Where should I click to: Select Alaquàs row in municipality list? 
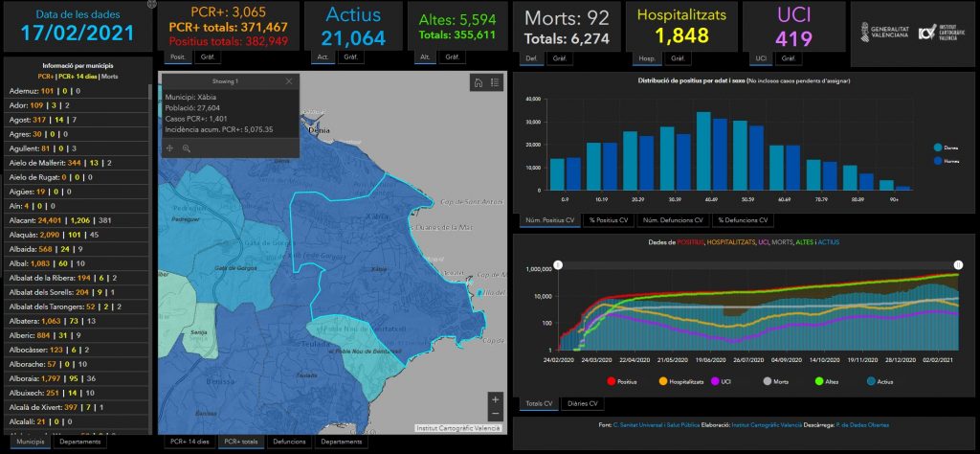(76, 235)
